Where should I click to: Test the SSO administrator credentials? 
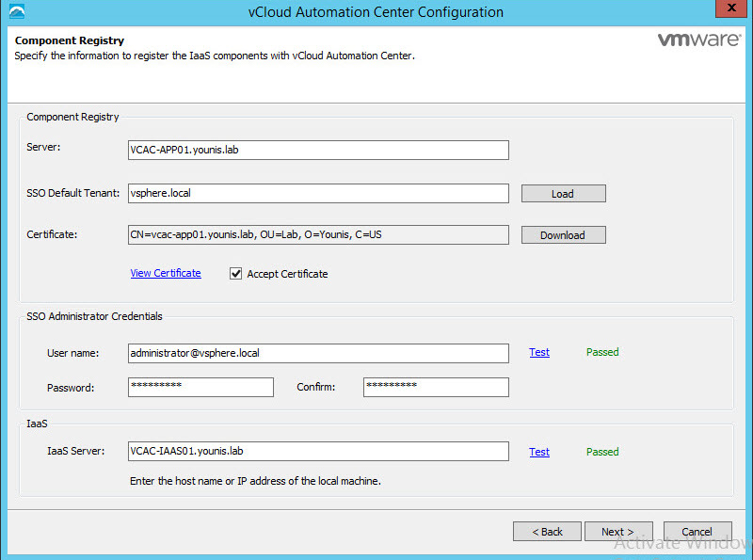(539, 352)
